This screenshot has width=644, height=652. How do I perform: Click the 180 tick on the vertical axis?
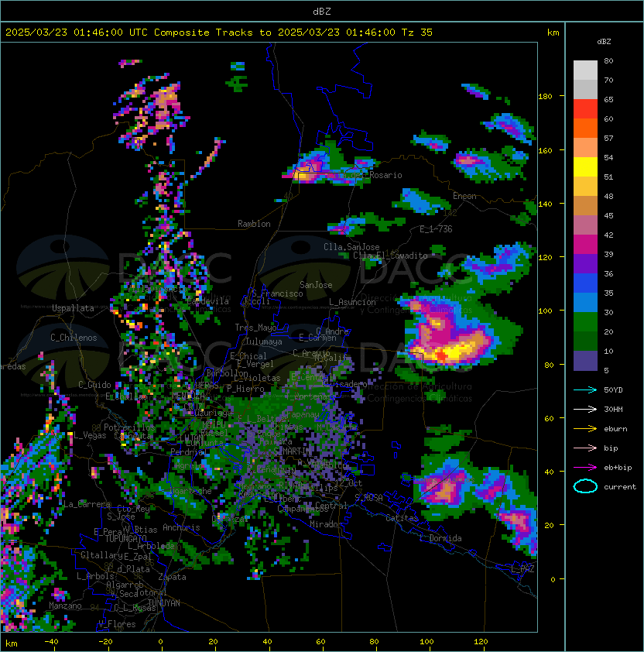coord(545,97)
